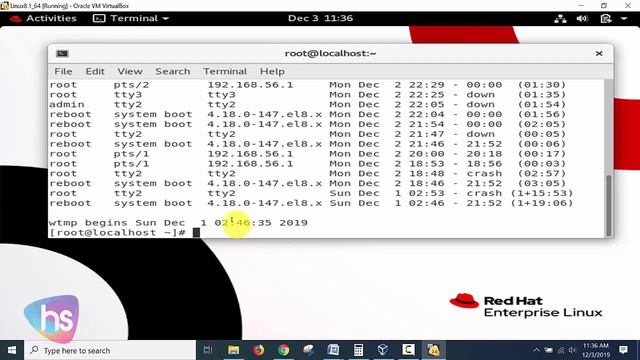Open the Terminal menu

click(x=225, y=71)
